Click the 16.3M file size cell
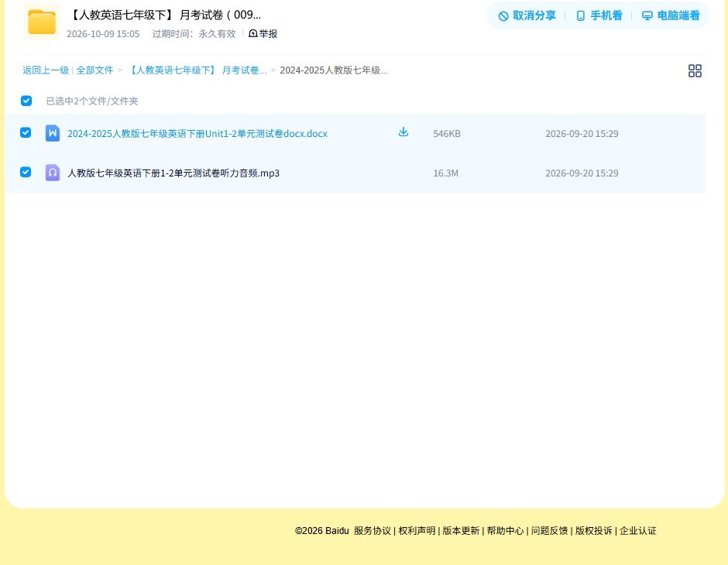The image size is (728, 565). (x=446, y=173)
